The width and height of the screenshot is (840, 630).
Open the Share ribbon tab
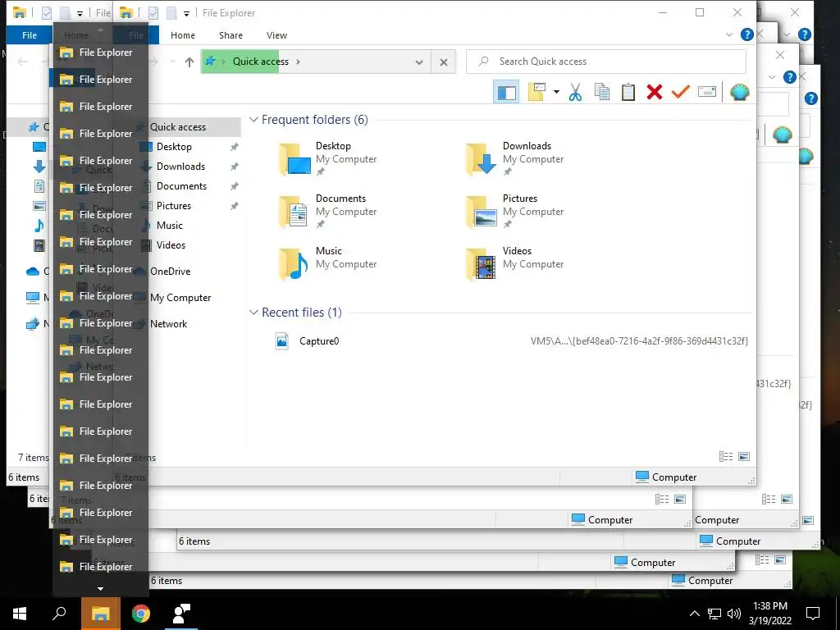tap(231, 35)
